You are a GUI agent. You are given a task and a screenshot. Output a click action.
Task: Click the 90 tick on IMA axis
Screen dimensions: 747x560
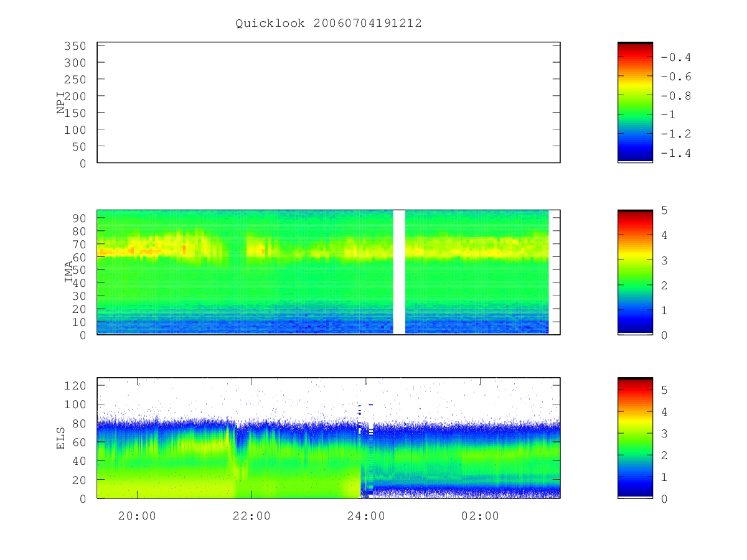click(x=79, y=218)
